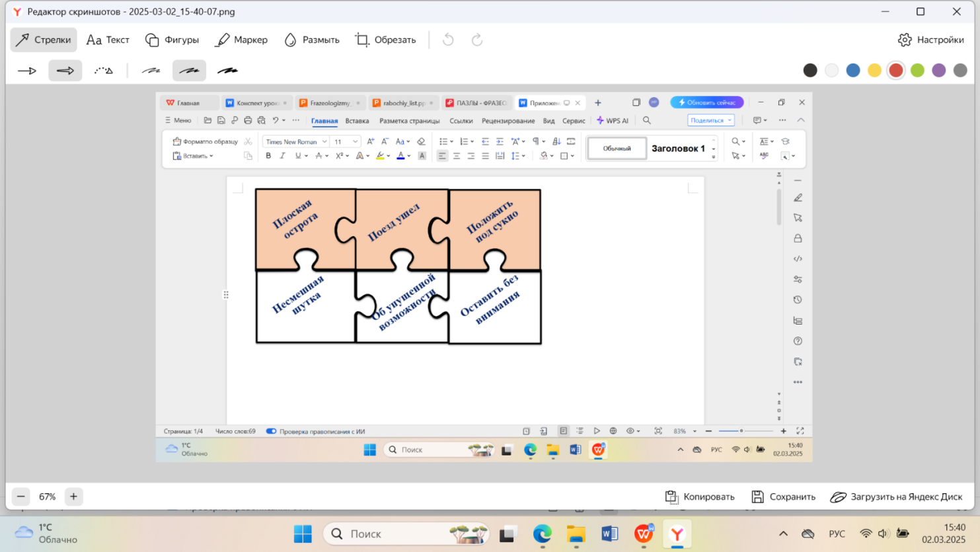980x552 pixels.
Task: Pick the blue color swatch
Action: point(853,70)
